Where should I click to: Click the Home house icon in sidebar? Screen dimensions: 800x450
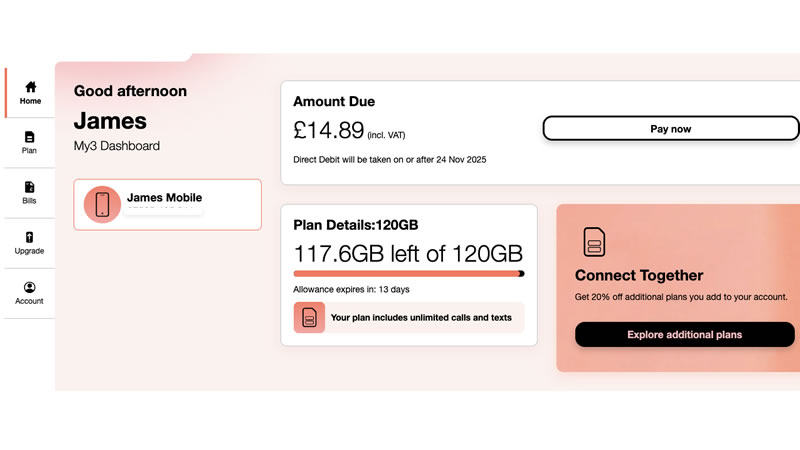coord(30,87)
